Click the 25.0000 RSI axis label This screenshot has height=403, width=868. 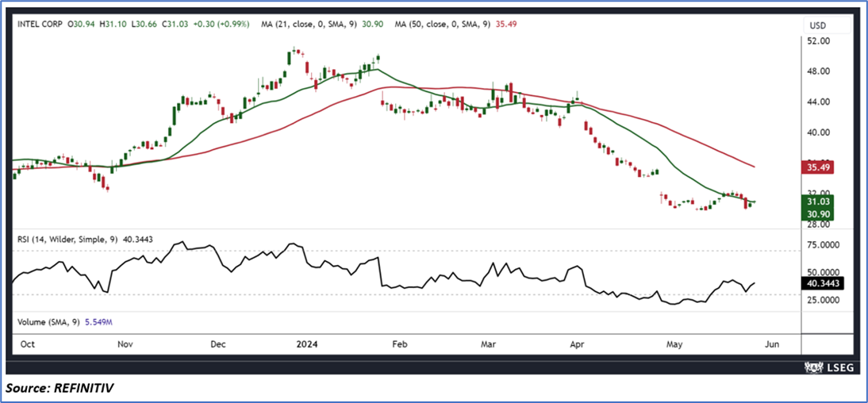click(823, 300)
